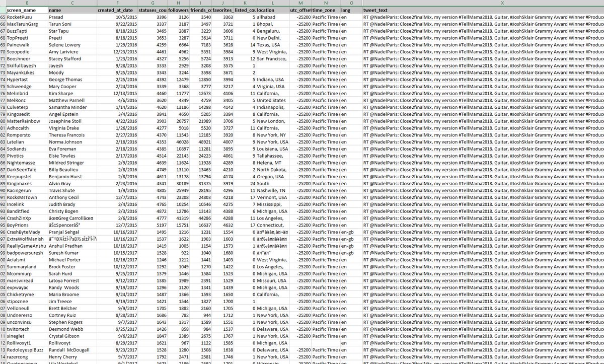This screenshot has width=604, height=364.
Task: Click the MaxTarunGarg screen name cell
Action: (x=27, y=24)
